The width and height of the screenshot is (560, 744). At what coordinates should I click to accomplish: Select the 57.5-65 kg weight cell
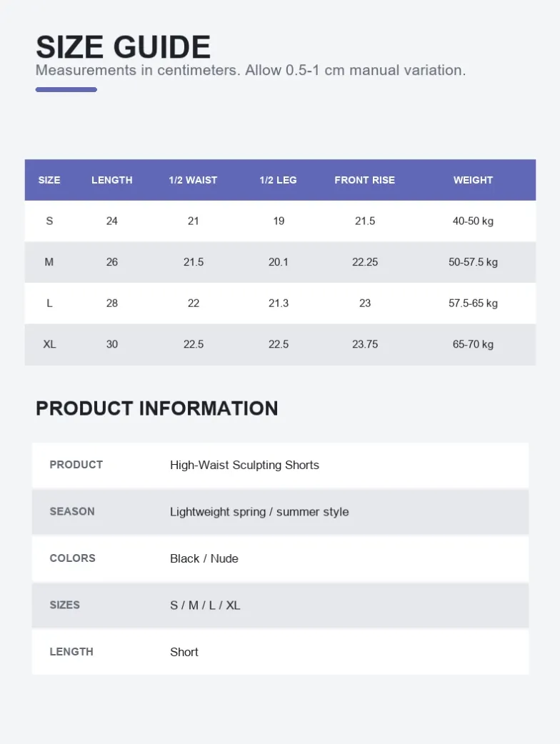click(x=473, y=303)
